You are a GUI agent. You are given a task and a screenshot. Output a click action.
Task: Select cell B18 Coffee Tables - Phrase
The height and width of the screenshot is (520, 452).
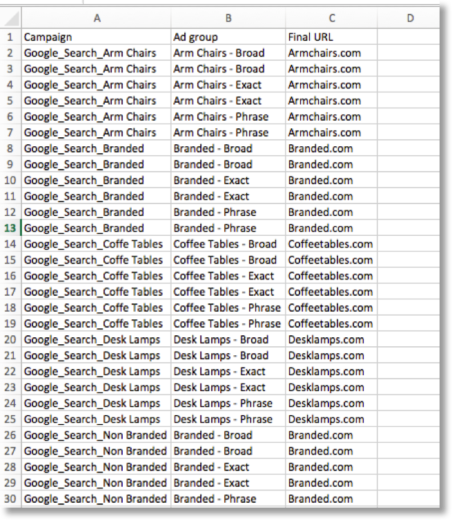click(228, 308)
